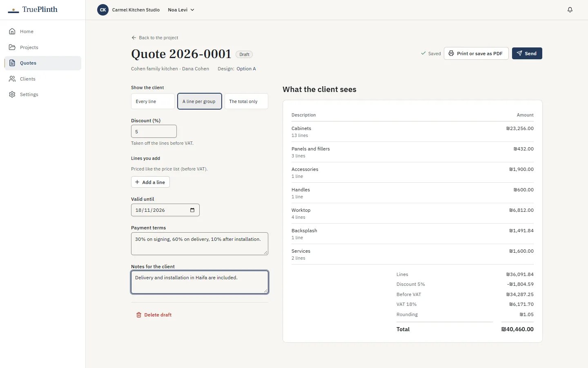Open Settings in the sidebar
The image size is (588, 368).
click(x=43, y=94)
